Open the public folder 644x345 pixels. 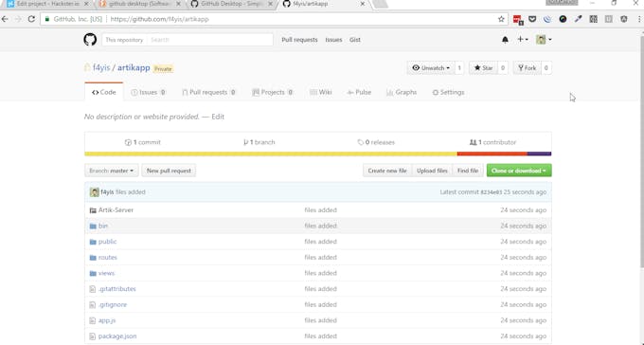(x=107, y=242)
